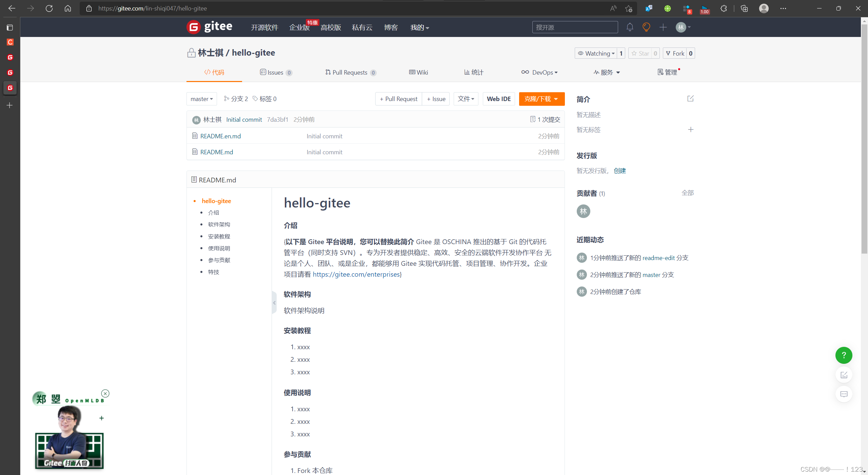Expand the 克隆/下载 dropdown
The width and height of the screenshot is (868, 475).
[x=541, y=99]
